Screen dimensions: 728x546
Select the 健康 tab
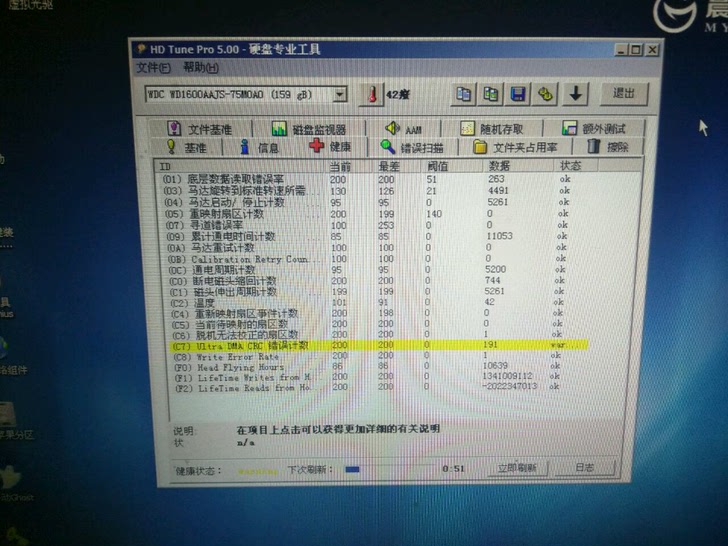(331, 146)
